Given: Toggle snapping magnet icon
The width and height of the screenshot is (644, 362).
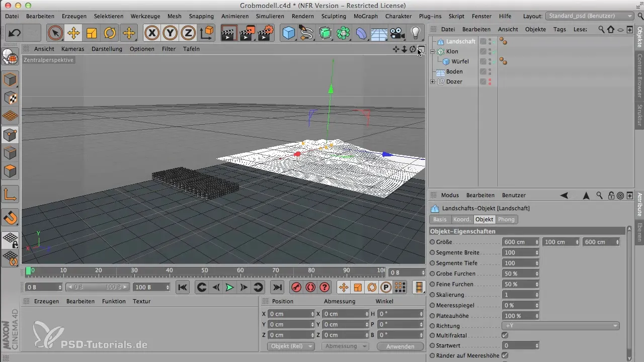Looking at the screenshot, I should click(10, 218).
